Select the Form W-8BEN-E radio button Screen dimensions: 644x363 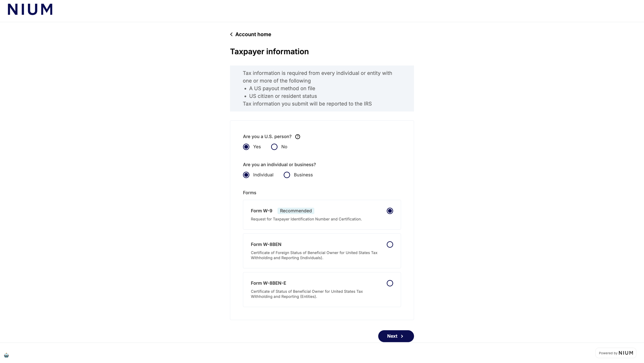click(390, 283)
